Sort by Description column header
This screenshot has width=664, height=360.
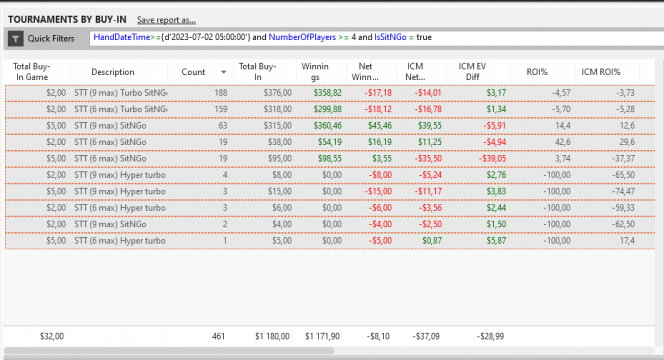[x=113, y=72]
